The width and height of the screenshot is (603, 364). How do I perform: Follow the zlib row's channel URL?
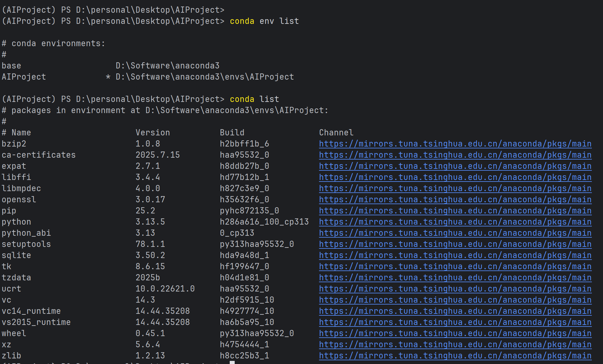coord(455,356)
